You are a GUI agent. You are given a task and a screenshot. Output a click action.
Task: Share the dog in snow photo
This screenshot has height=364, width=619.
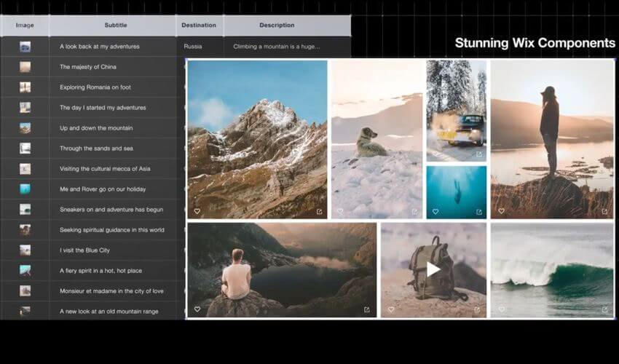coord(415,212)
